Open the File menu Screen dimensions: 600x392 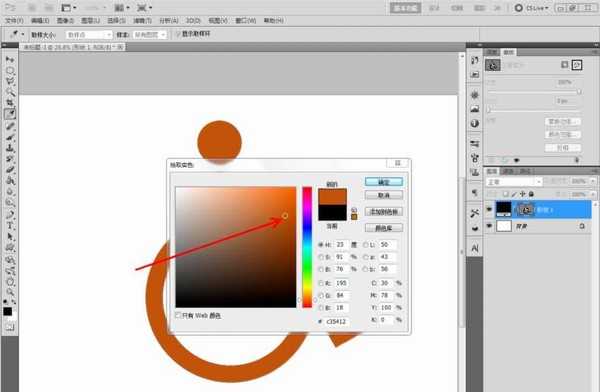[14, 20]
